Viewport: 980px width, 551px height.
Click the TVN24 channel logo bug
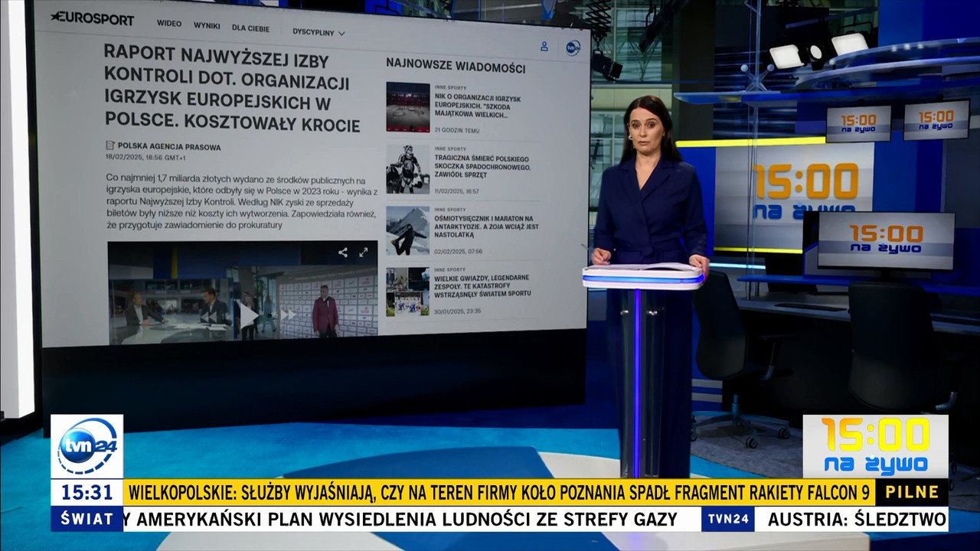(x=87, y=447)
